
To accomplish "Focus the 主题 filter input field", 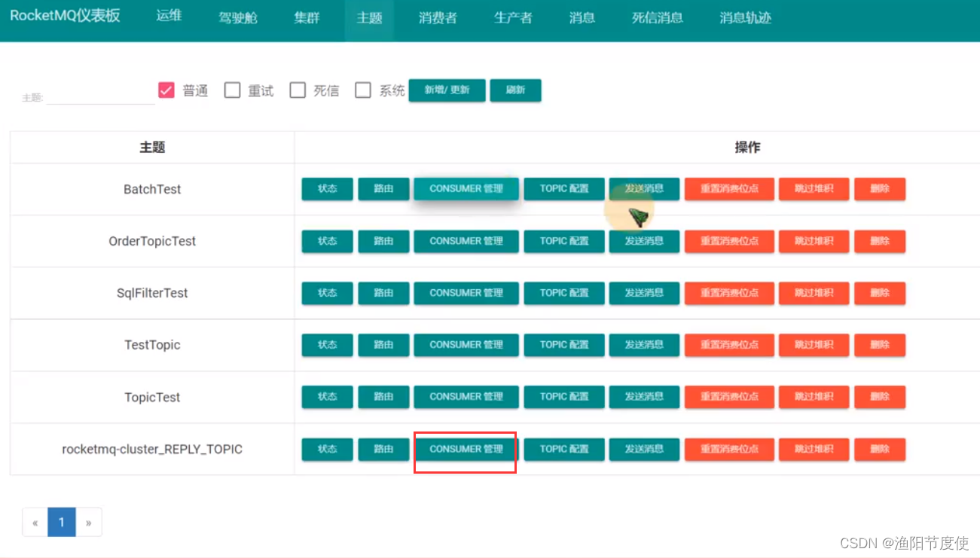I will [x=100, y=96].
